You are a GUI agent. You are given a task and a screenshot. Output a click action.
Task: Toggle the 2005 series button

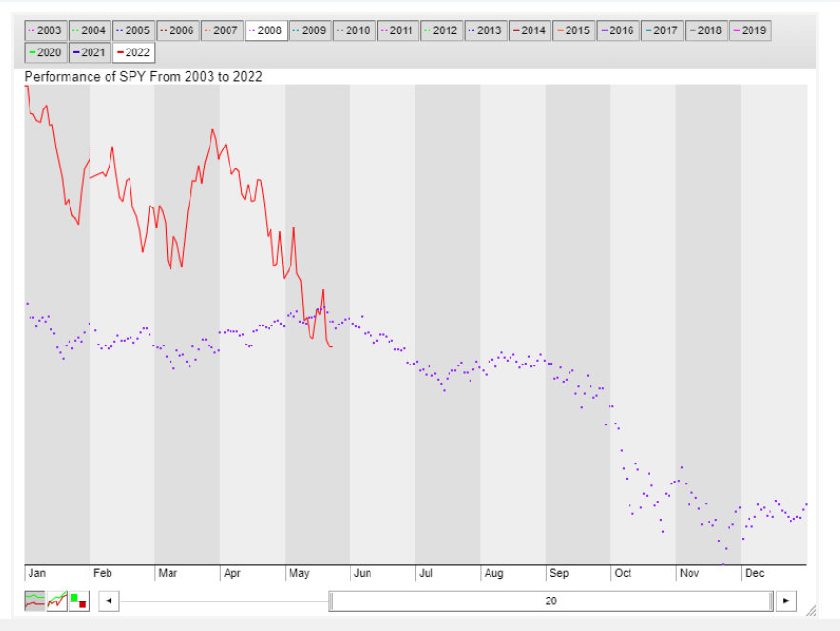[x=133, y=30]
